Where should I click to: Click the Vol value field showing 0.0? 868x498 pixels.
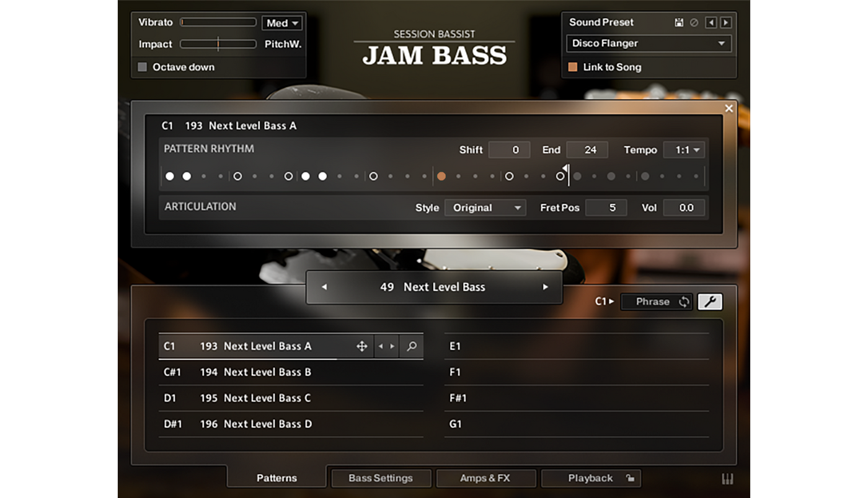[x=684, y=207]
